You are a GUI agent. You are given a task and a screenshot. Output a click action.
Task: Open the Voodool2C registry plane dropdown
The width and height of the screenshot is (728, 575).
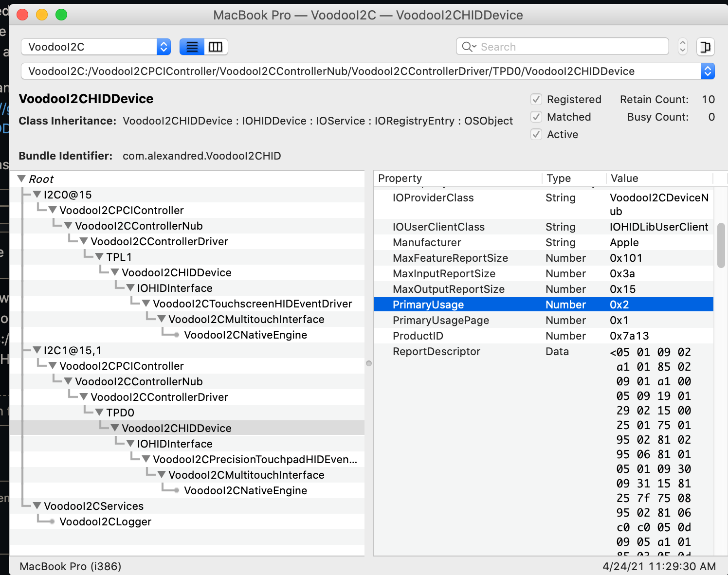[164, 47]
